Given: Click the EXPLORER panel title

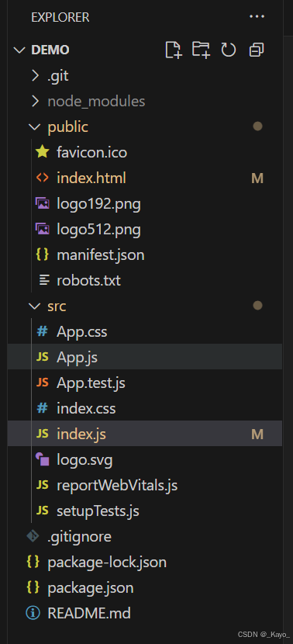Looking at the screenshot, I should coord(60,17).
